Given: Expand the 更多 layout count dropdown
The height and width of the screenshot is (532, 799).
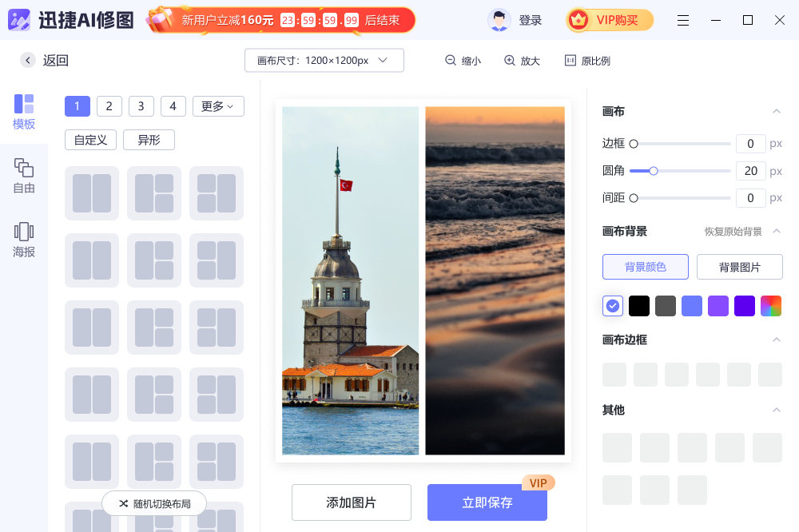Looking at the screenshot, I should [218, 106].
